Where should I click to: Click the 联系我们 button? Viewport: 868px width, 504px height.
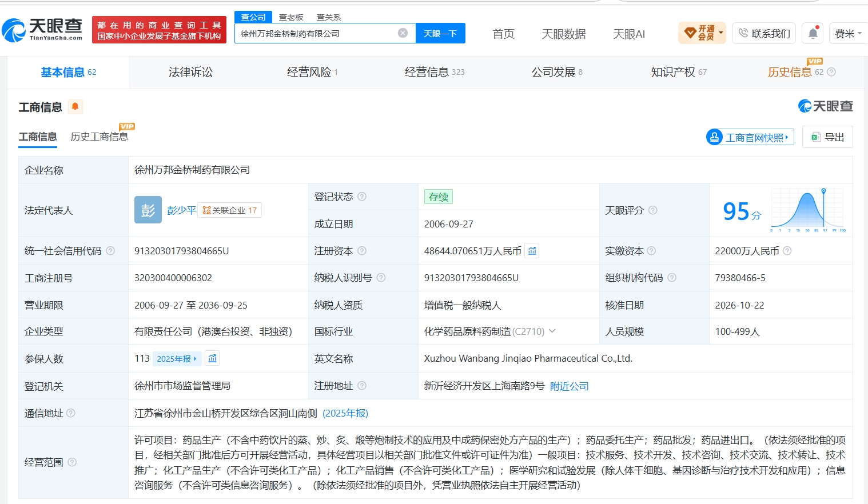tap(764, 33)
